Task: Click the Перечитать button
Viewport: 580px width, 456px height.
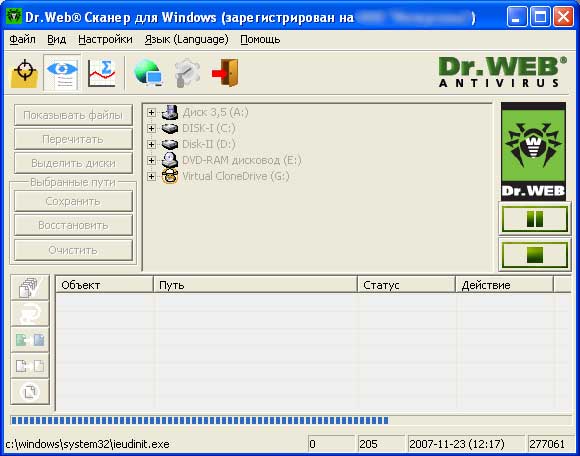Action: (x=73, y=139)
